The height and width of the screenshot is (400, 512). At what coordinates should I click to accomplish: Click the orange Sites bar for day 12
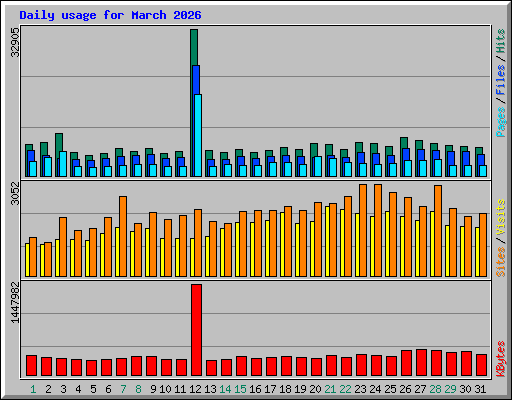pyautogui.click(x=198, y=243)
